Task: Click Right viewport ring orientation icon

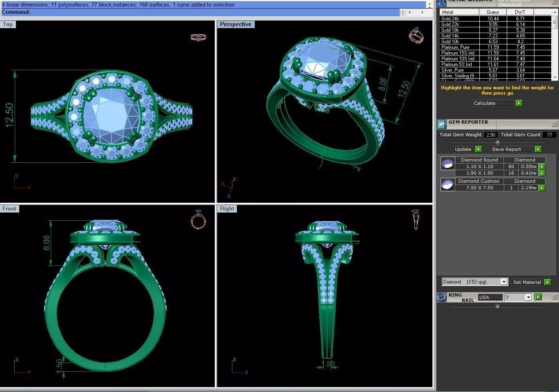Action: point(415,219)
